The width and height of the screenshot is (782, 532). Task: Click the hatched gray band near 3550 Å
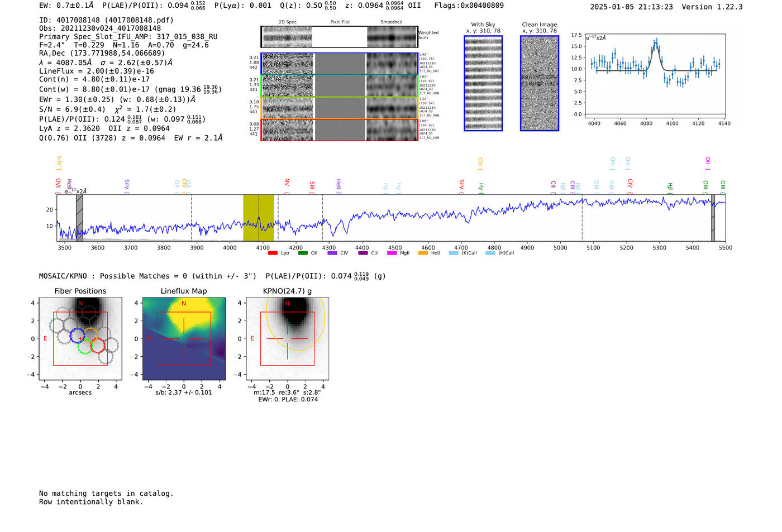click(79, 218)
